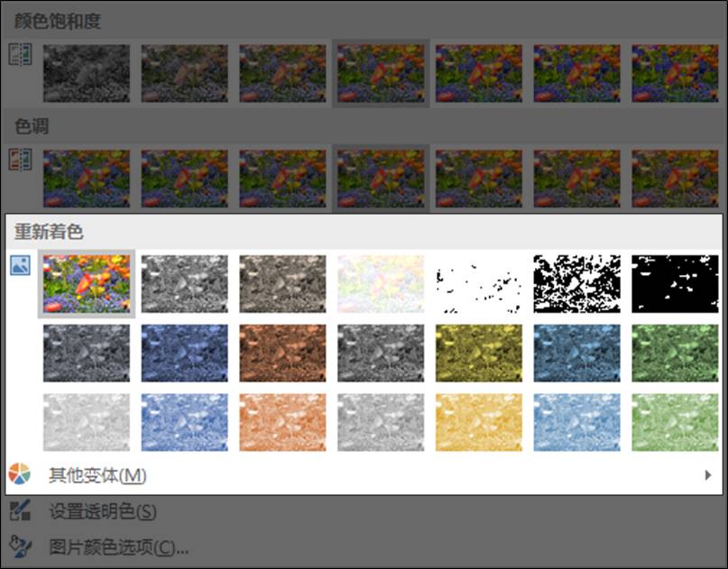
Task: Choose the second saturation thumbnail, slightly colored
Action: click(x=184, y=73)
